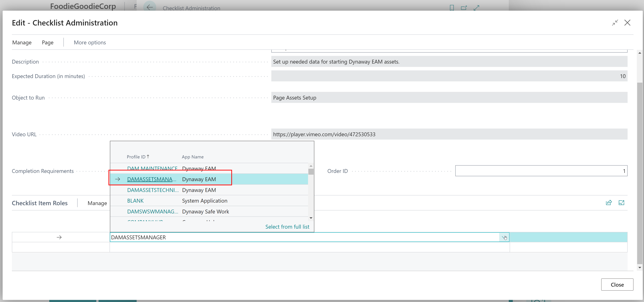The image size is (644, 302).
Task: Select the DAMASSETSTECHNI profile link
Action: [153, 190]
